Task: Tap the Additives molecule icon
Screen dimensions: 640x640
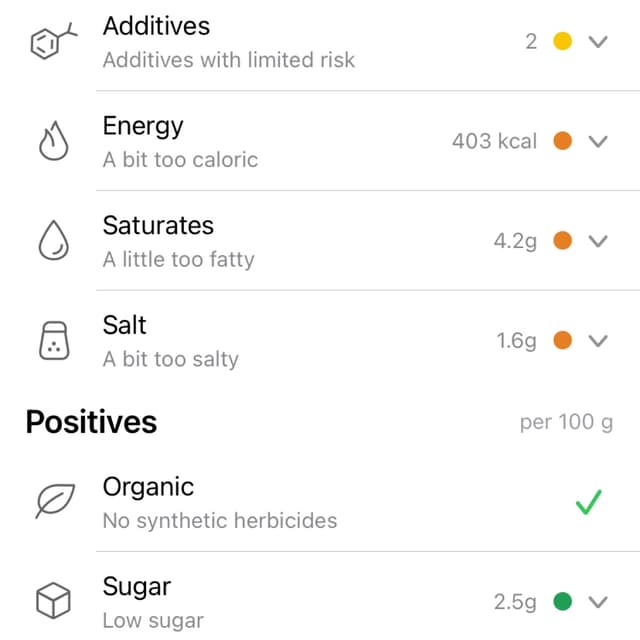Action: click(54, 41)
